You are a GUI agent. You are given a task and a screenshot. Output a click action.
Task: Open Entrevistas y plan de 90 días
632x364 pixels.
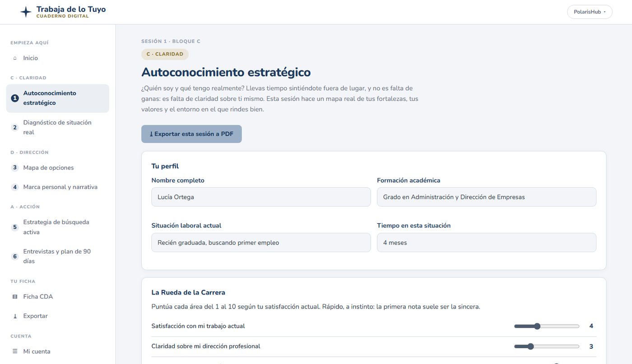point(58,257)
